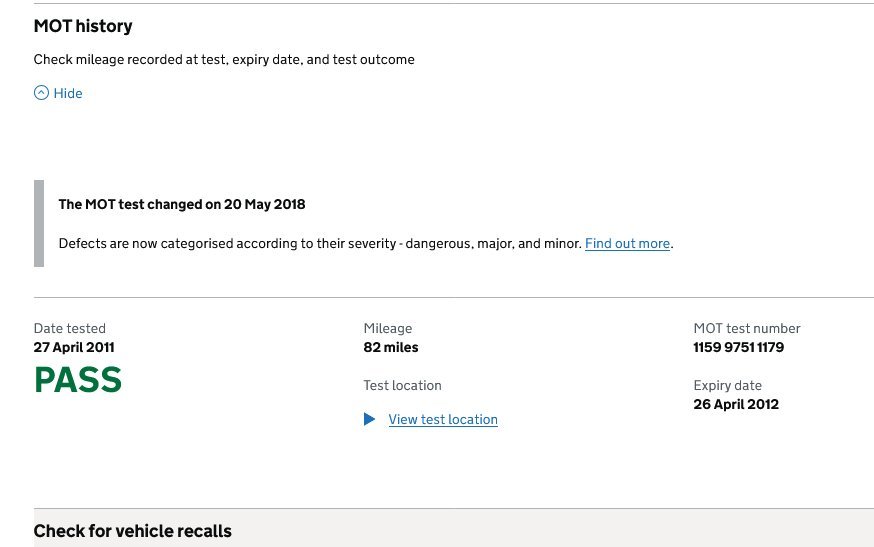Click the Expiry date label
The width and height of the screenshot is (874, 547).
click(x=727, y=385)
